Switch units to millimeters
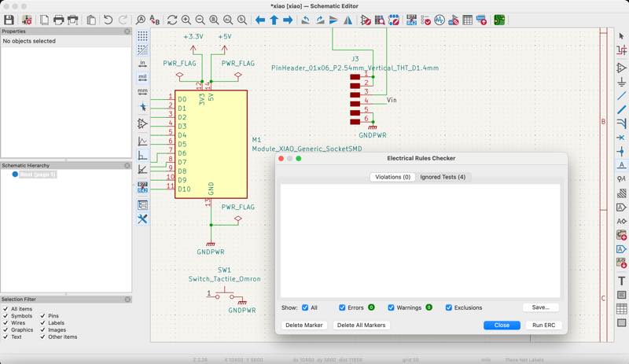Viewport: 629px width, 364px height. point(142,92)
